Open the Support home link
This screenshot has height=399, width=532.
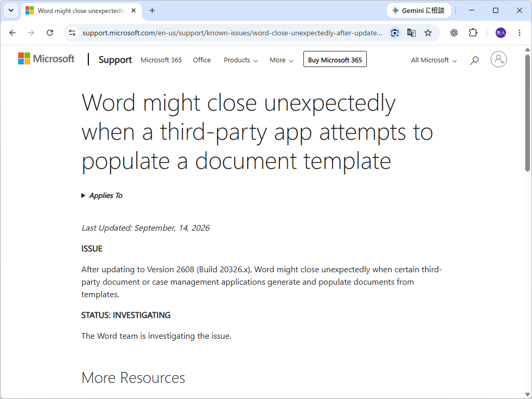point(115,60)
